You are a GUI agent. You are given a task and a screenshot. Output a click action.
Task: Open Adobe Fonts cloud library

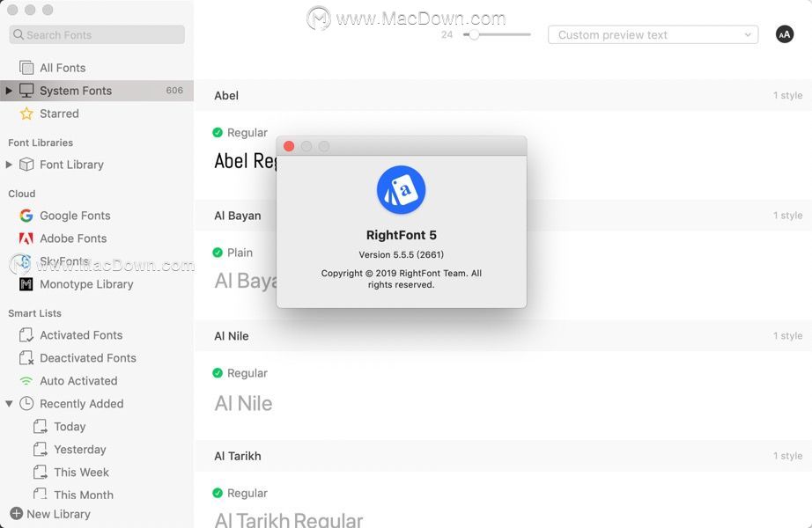[97, 238]
